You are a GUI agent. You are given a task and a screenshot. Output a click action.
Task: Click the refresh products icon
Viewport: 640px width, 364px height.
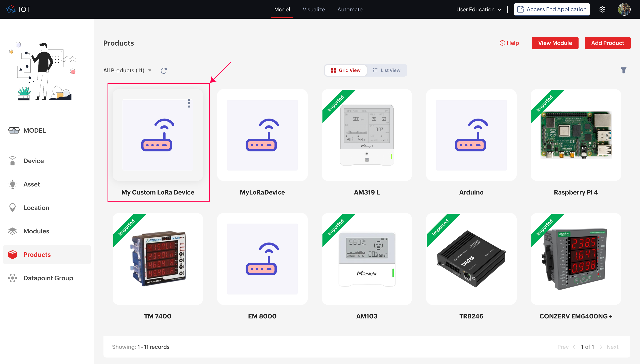[x=164, y=71]
